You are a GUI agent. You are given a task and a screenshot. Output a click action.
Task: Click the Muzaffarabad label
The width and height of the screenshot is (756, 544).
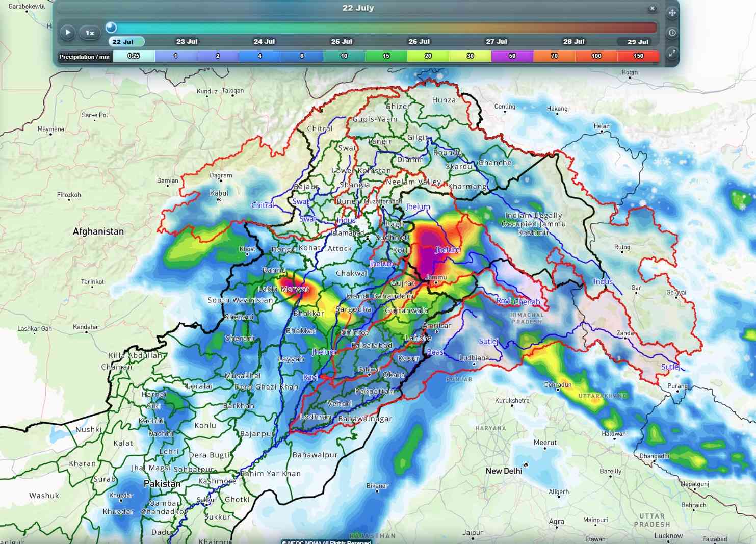[x=383, y=201]
